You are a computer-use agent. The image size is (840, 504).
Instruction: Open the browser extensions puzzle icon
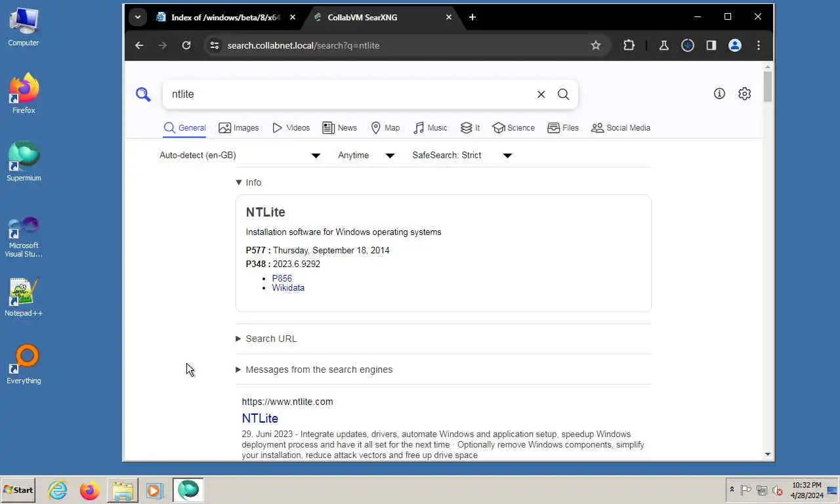pyautogui.click(x=629, y=45)
